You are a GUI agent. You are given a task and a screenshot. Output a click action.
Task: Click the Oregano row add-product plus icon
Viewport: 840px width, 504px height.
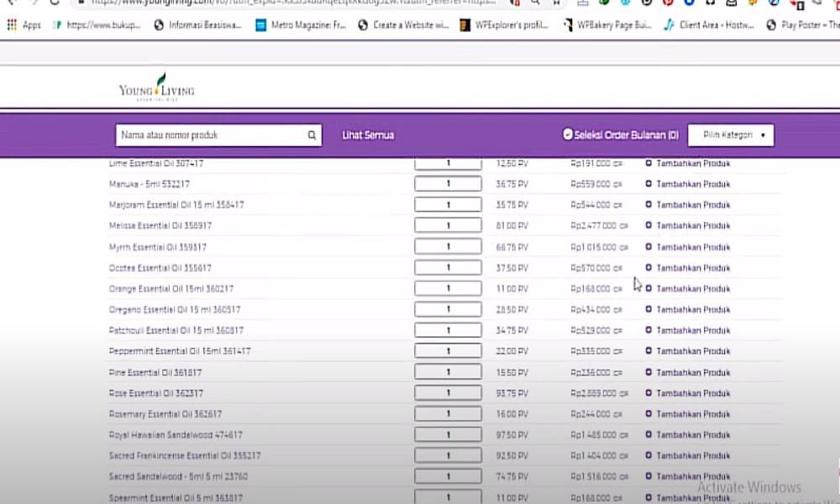648,310
